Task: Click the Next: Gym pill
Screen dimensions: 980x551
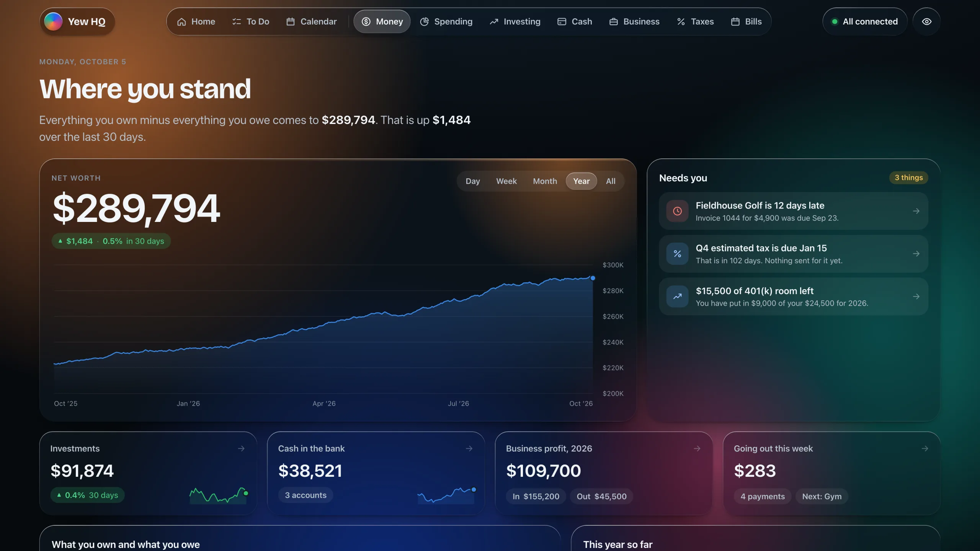Action: point(822,496)
